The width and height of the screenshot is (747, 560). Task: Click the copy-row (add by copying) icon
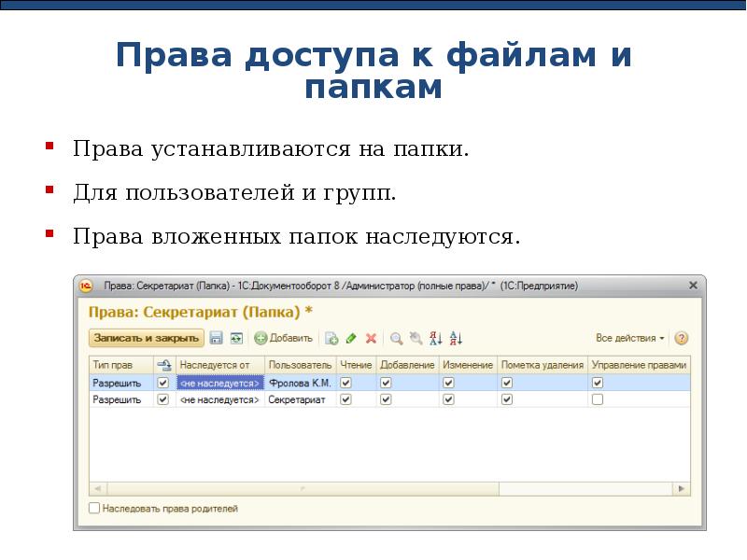coord(331,338)
